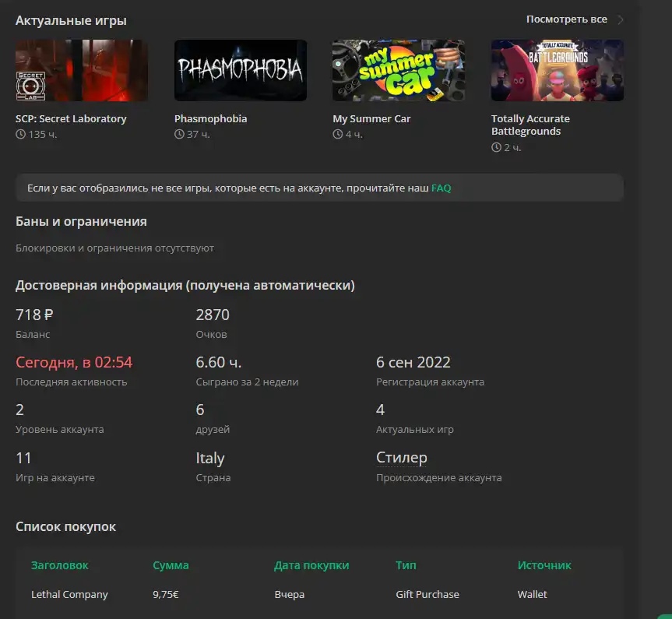Click the "Стилер" account origin value
The width and height of the screenshot is (672, 619).
coord(402,457)
